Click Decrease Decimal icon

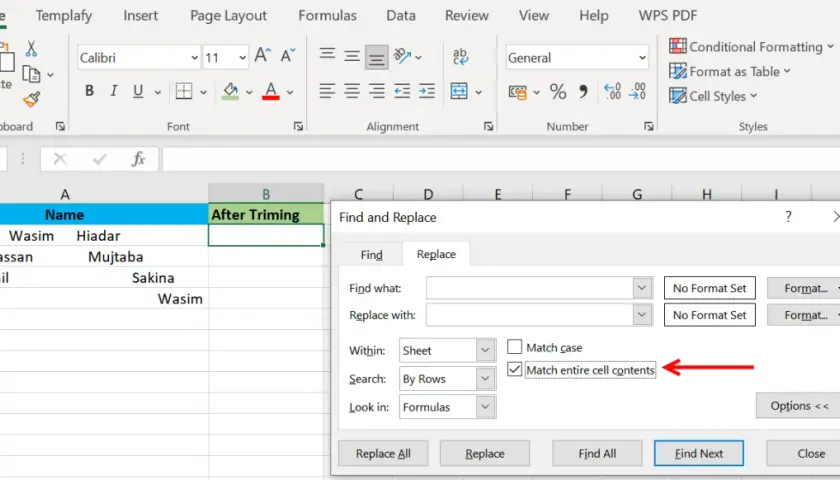click(x=637, y=91)
